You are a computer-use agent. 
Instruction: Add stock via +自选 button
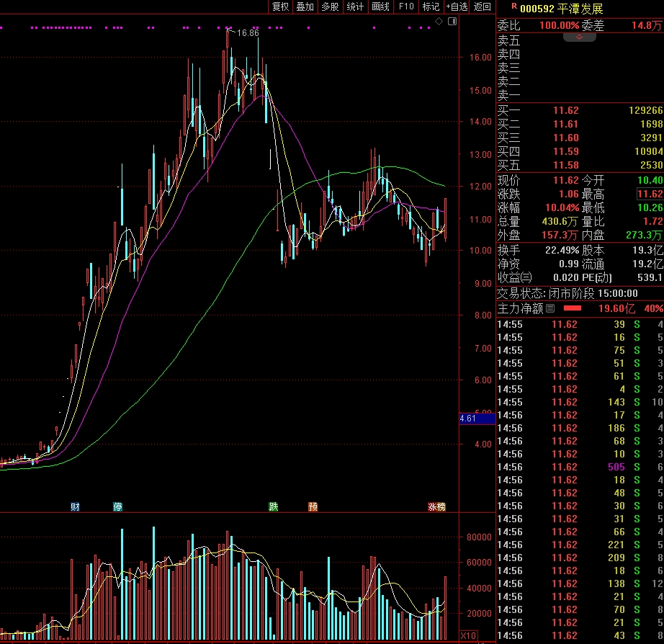click(x=457, y=6)
